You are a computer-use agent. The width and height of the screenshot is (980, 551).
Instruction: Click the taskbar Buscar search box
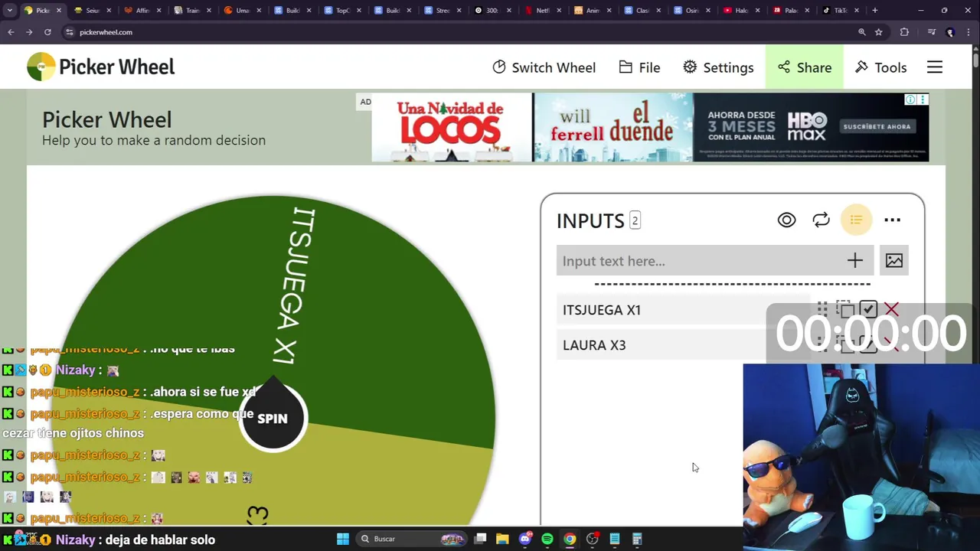click(x=413, y=539)
